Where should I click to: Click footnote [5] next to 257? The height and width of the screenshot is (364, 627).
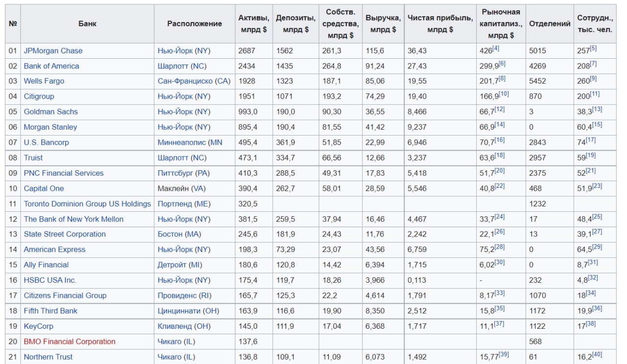pyautogui.click(x=593, y=48)
